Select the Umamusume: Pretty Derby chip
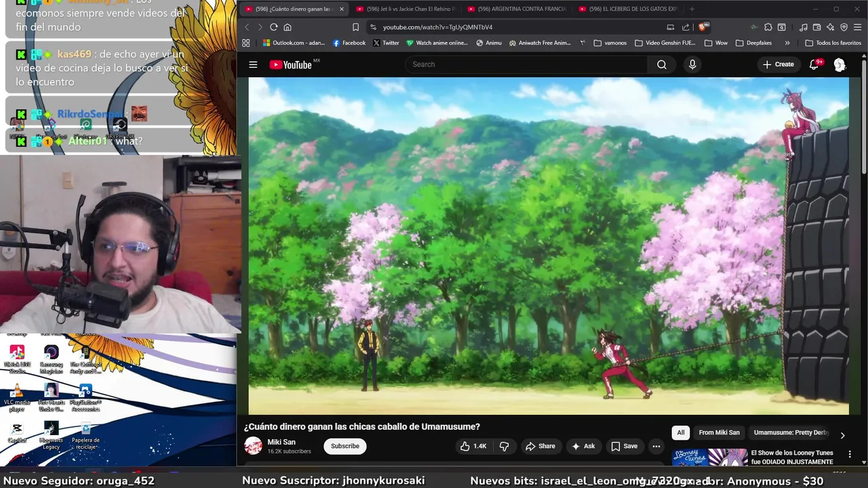The height and width of the screenshot is (488, 868). pyautogui.click(x=791, y=432)
